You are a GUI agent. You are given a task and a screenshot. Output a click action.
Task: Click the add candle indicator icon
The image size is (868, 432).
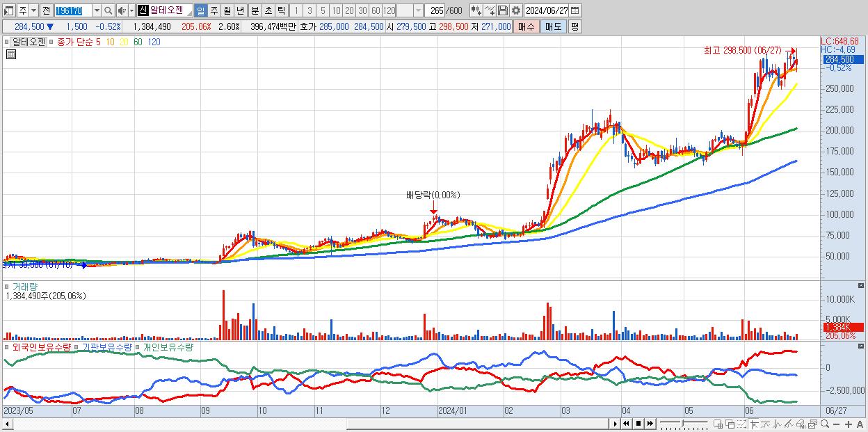(x=476, y=10)
